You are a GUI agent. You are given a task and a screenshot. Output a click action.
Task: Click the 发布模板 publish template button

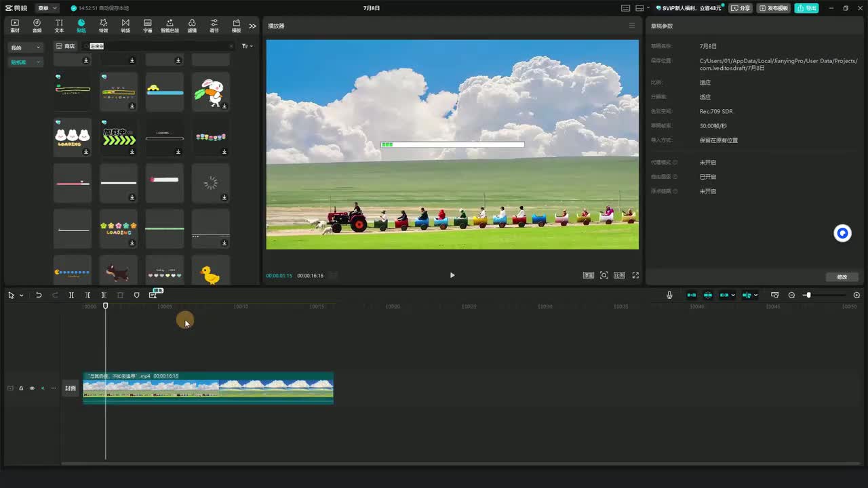(774, 8)
